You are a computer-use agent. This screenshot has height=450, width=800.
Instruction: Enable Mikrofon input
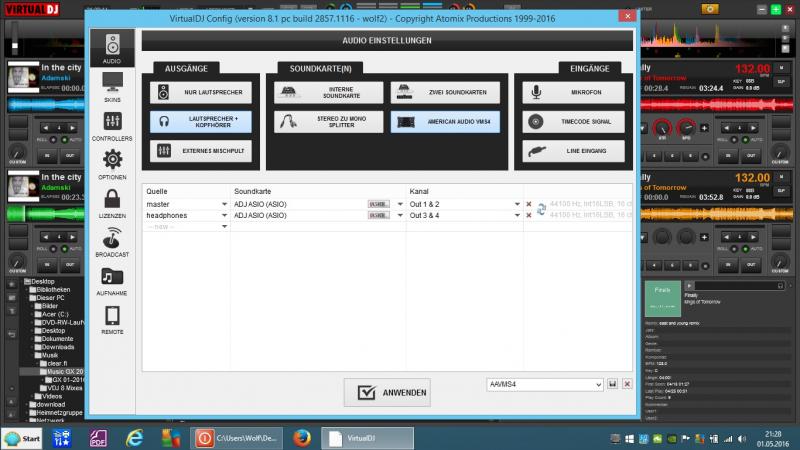[x=573, y=92]
